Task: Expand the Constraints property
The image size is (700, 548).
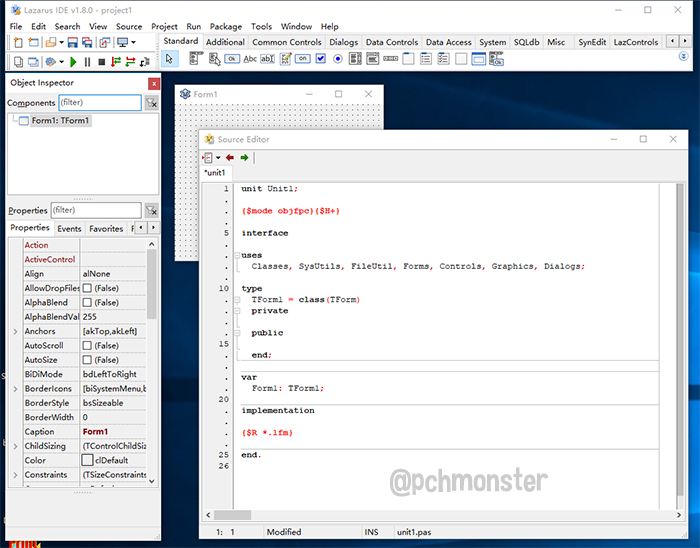Action: coord(15,475)
